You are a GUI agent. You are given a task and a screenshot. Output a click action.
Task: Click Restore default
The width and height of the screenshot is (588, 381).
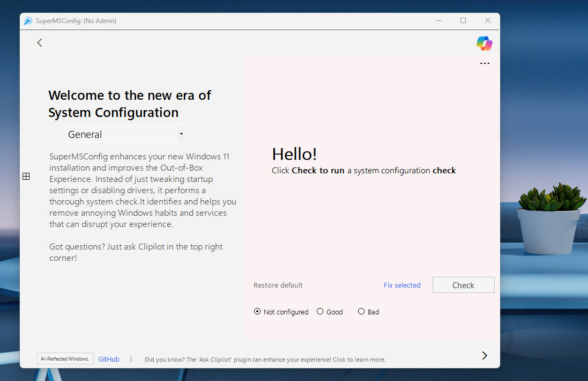click(278, 285)
